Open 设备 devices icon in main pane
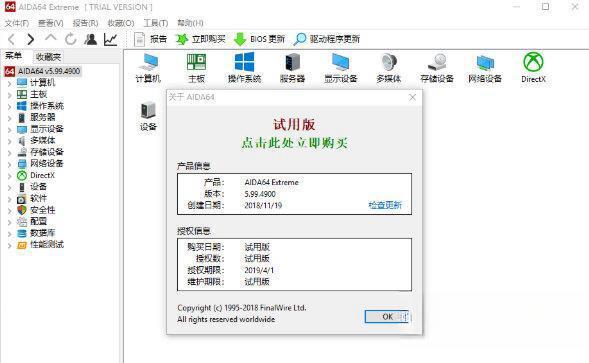589x363 pixels. pos(148,116)
